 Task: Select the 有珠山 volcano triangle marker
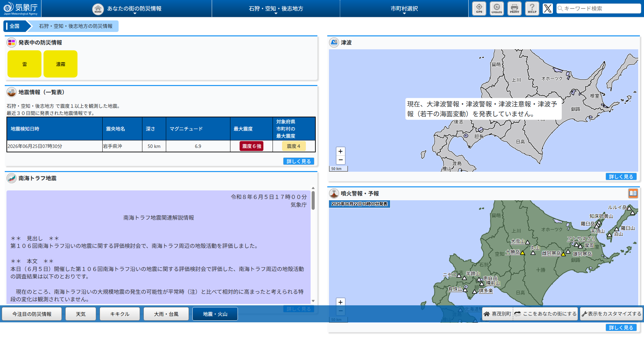point(465,289)
